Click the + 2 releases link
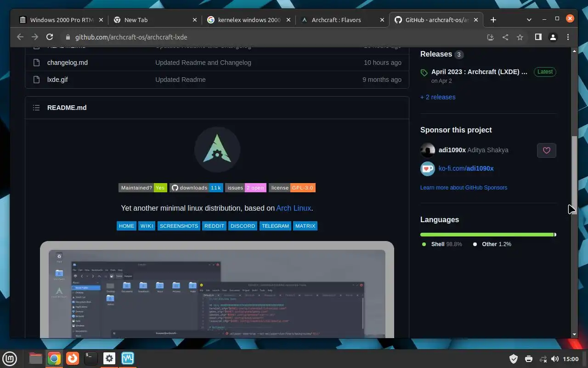This screenshot has width=588, height=368. click(x=438, y=97)
